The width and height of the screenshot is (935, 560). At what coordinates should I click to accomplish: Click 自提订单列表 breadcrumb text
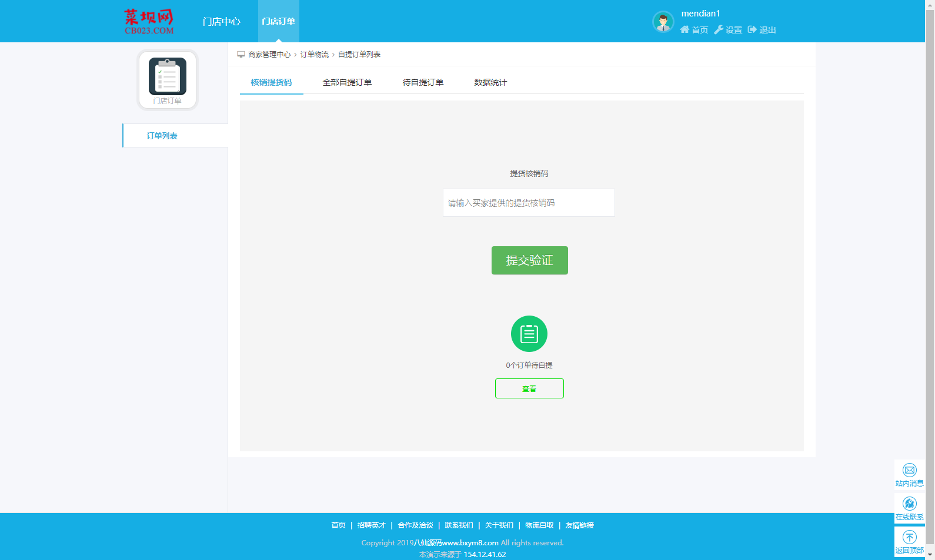359,55
